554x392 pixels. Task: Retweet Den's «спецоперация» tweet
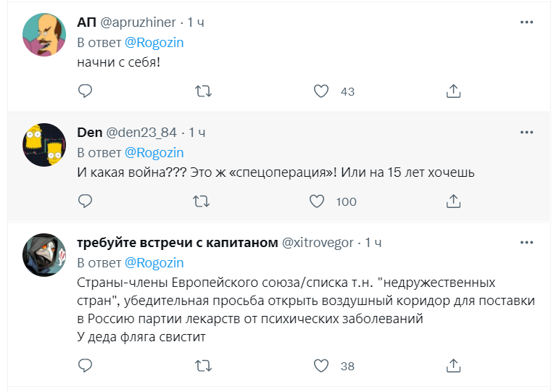click(x=204, y=201)
